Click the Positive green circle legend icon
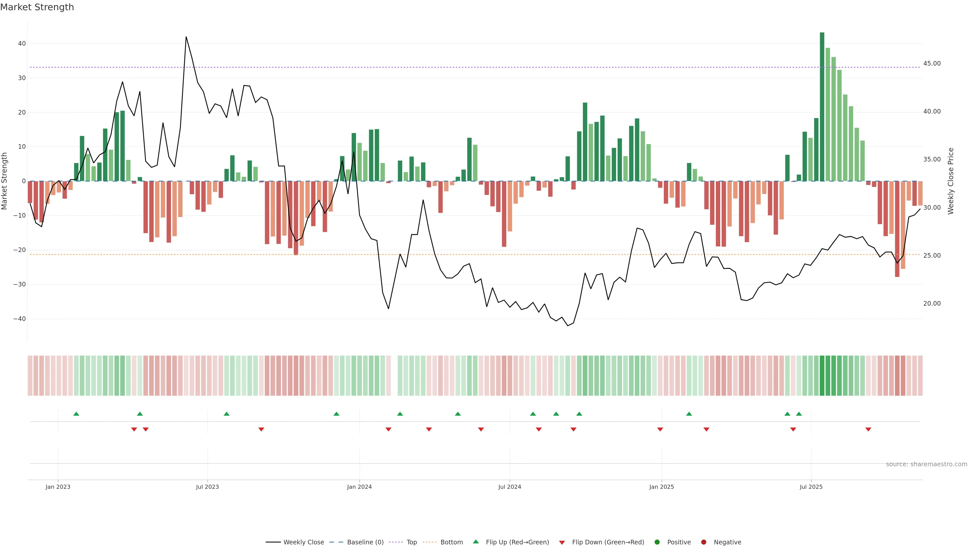 [657, 542]
